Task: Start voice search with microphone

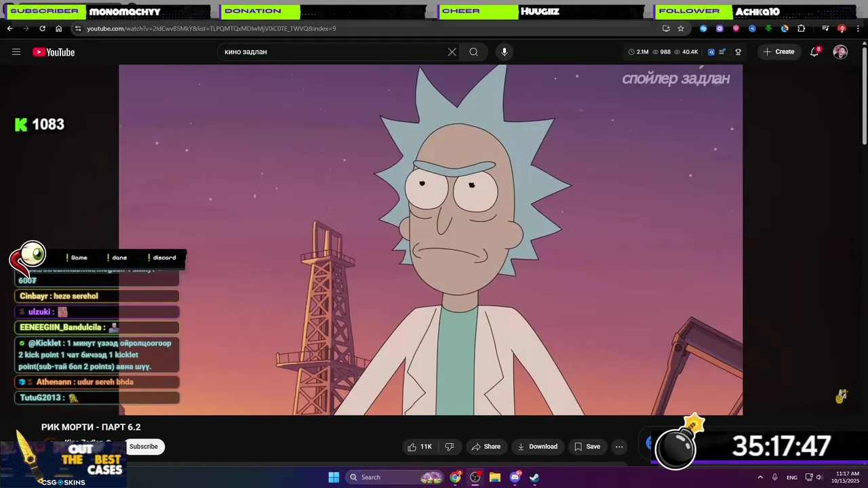Action: pyautogui.click(x=504, y=52)
